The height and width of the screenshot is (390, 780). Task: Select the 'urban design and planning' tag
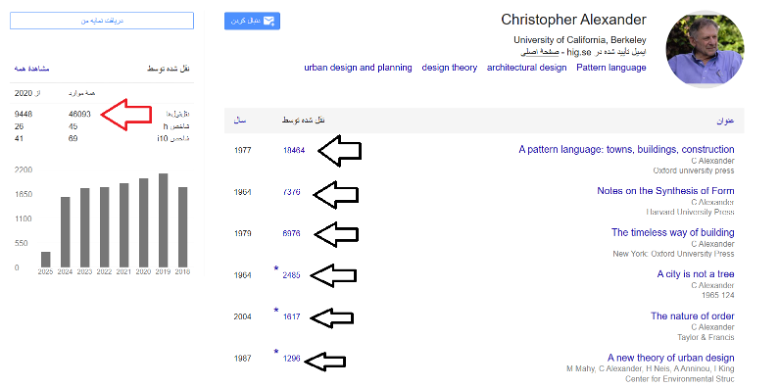pos(358,68)
